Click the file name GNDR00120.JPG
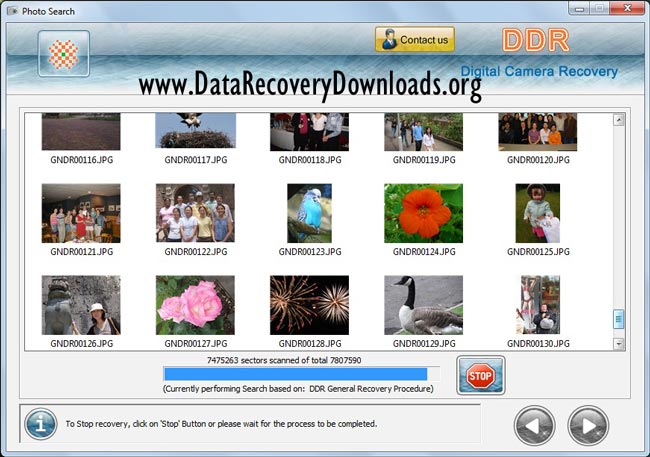This screenshot has height=457, width=650. pyautogui.click(x=538, y=160)
